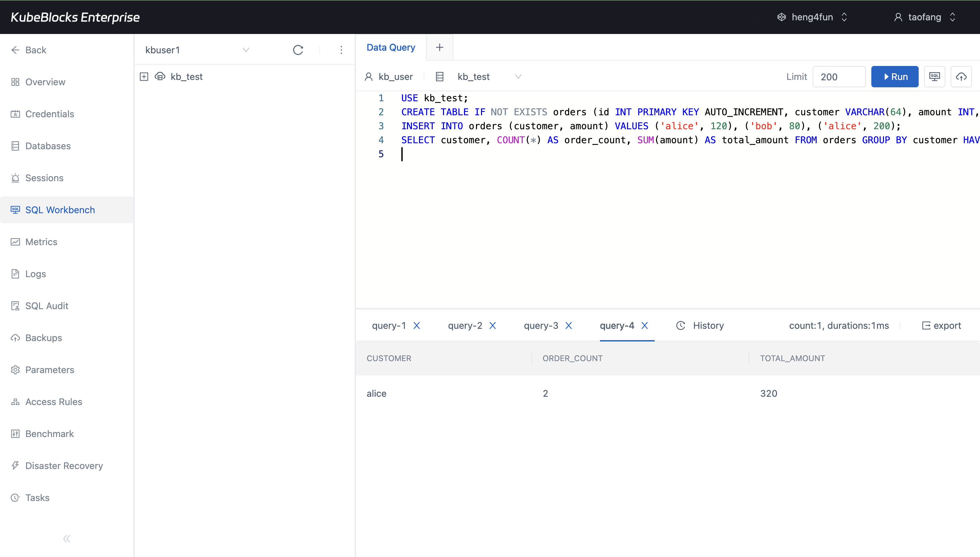980x557 pixels.
Task: Click the Run button to execute SQL
Action: (x=895, y=77)
